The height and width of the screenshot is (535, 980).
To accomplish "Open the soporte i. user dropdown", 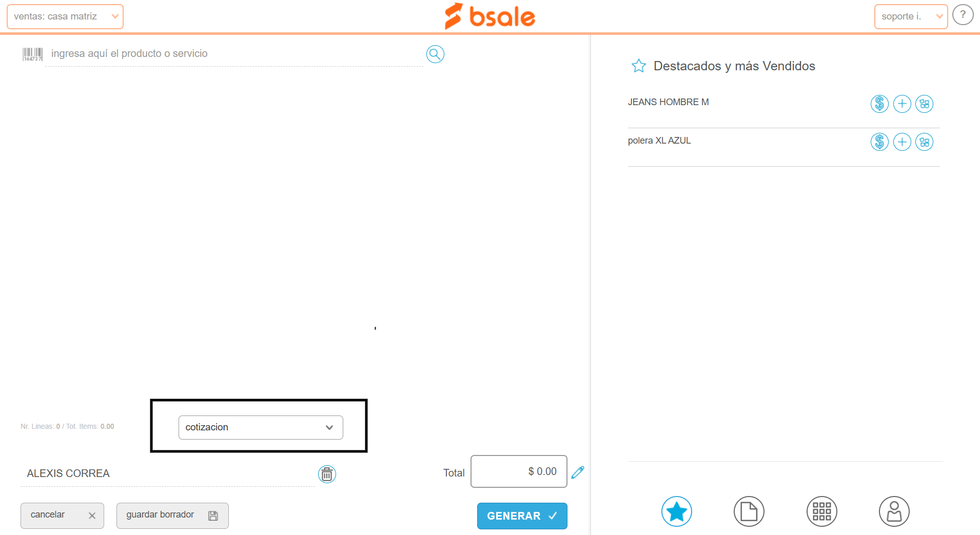I will click(x=911, y=16).
